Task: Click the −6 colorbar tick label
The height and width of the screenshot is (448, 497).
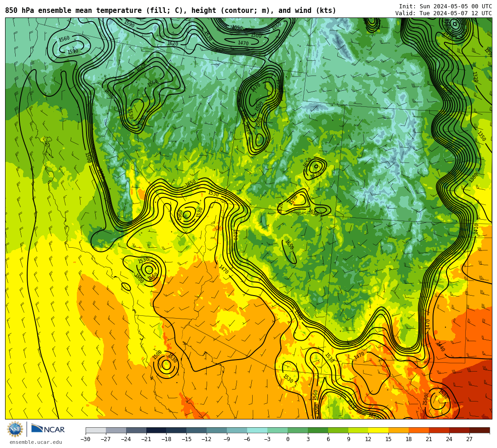Action: coord(247,439)
